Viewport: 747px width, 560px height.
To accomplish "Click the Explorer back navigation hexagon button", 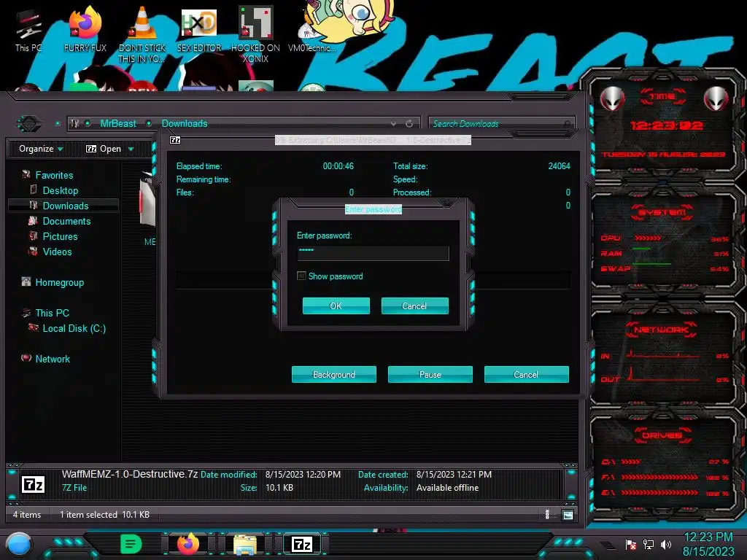I will tap(29, 124).
